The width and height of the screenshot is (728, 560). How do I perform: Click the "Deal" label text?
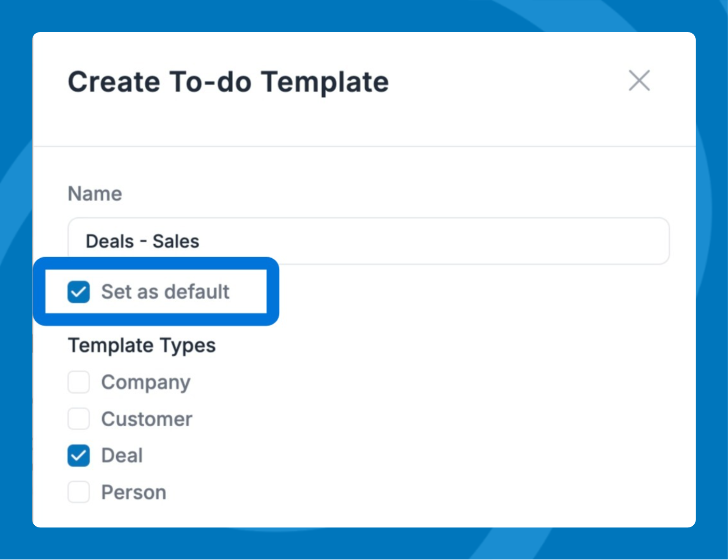122,456
